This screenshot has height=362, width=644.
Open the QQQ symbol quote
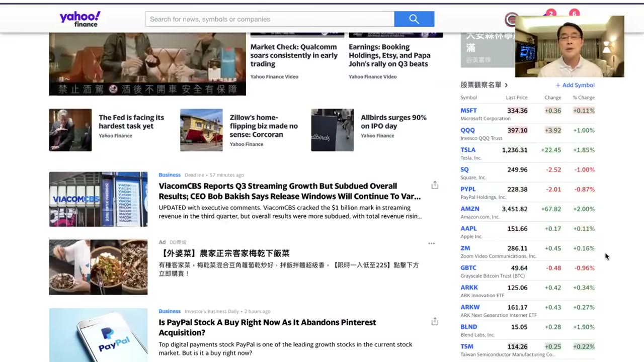467,130
